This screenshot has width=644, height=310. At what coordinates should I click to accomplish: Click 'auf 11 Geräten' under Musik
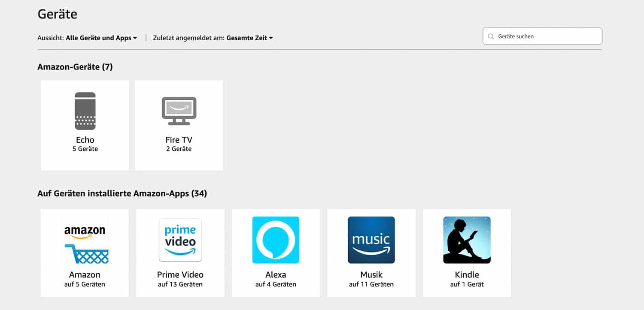(x=371, y=284)
